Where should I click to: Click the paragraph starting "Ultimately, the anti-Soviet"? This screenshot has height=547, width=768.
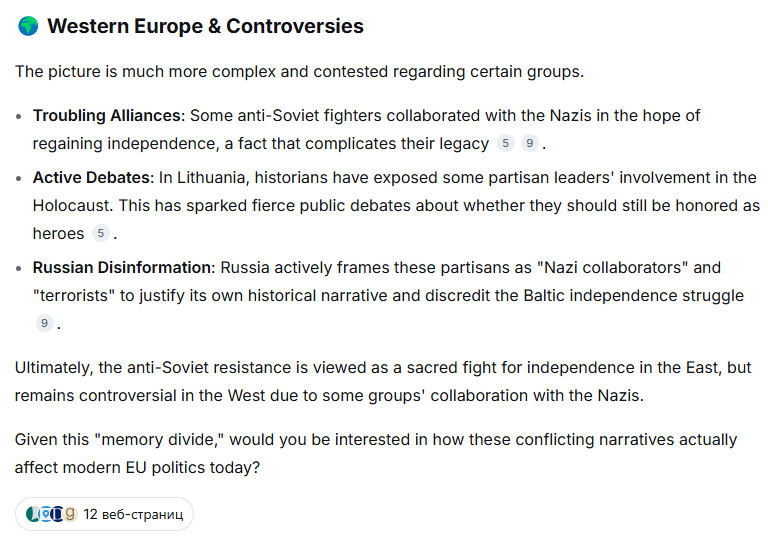(x=383, y=381)
